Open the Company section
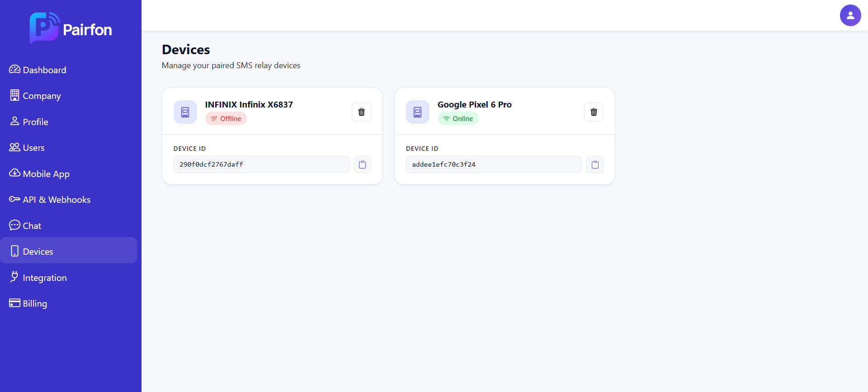 tap(42, 96)
